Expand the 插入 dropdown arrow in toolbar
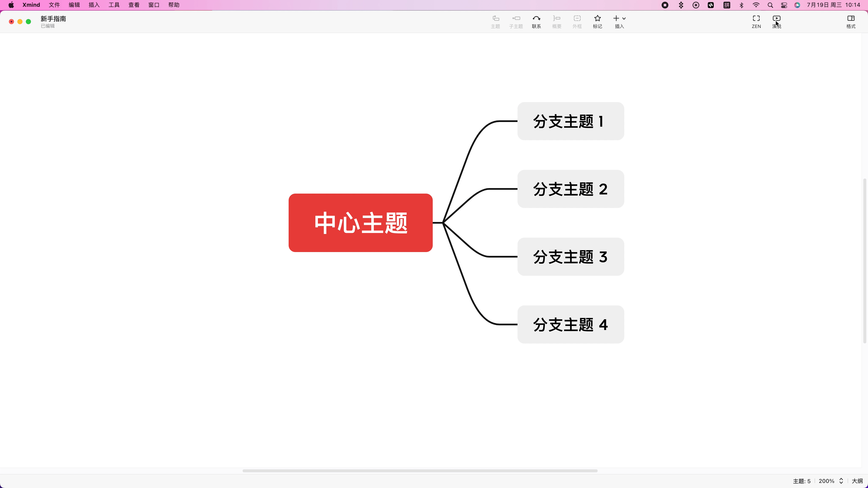Image resolution: width=868 pixels, height=488 pixels. (x=624, y=18)
